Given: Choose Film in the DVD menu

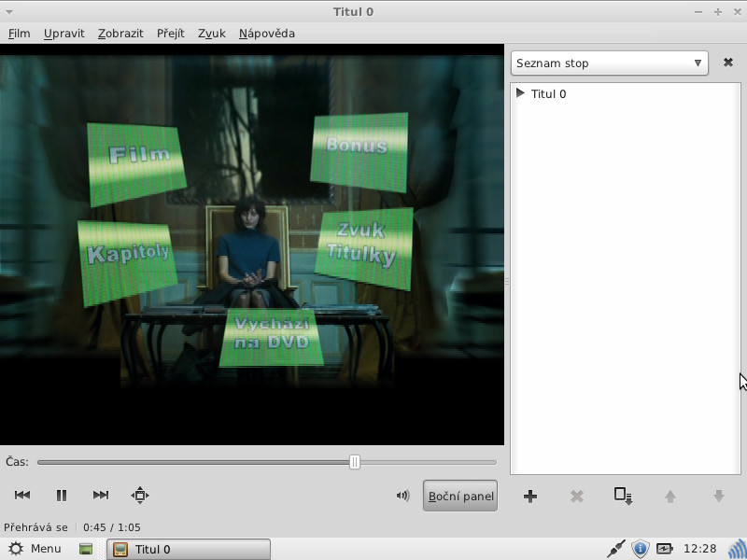Looking at the screenshot, I should tap(136, 164).
